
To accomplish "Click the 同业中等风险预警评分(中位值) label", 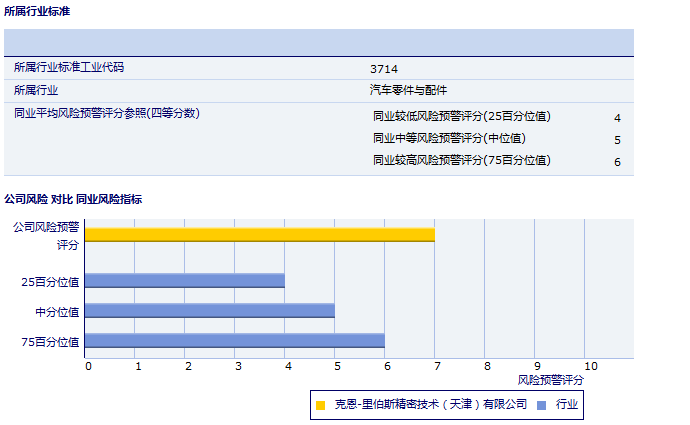I will [x=448, y=138].
